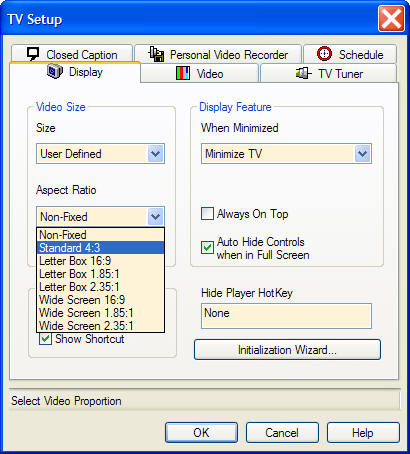Image resolution: width=410 pixels, height=454 pixels.
Task: Click the Display tab monitor icon
Action: [55, 72]
